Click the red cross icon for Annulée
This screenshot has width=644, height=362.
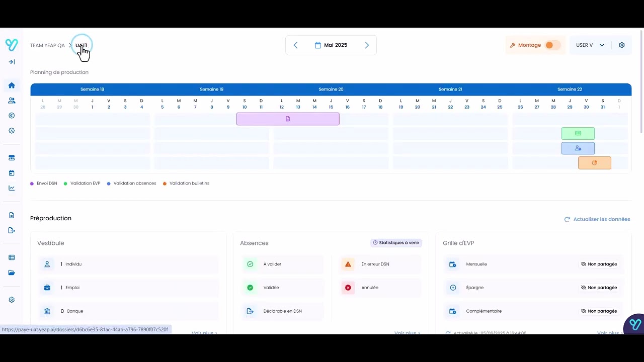tap(348, 288)
